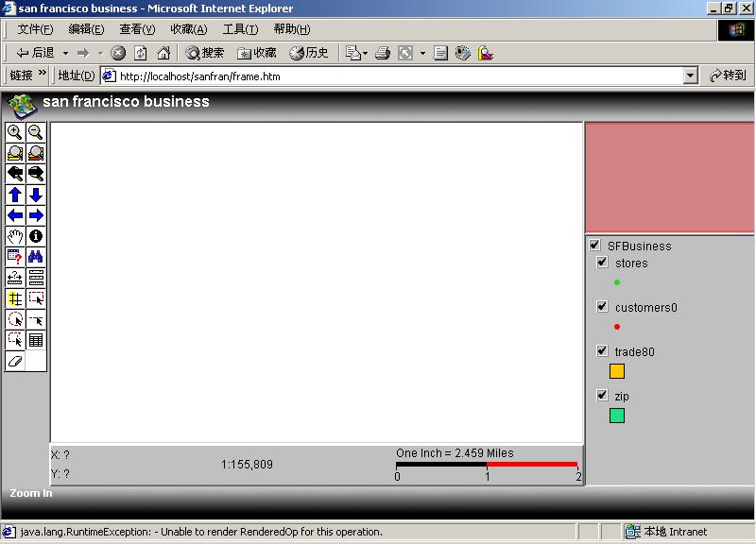Select the Measure distance tool

click(x=15, y=278)
